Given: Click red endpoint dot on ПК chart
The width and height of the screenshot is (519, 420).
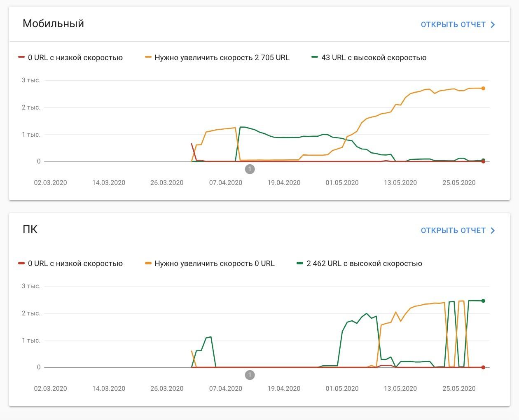Looking at the screenshot, I should 483,367.
